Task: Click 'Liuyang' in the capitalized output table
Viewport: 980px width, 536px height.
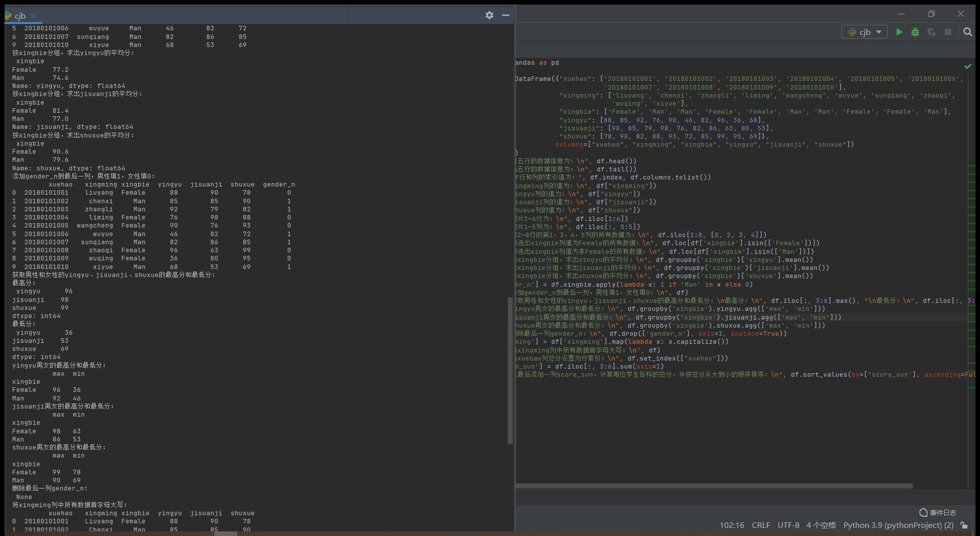Action: pyautogui.click(x=99, y=521)
